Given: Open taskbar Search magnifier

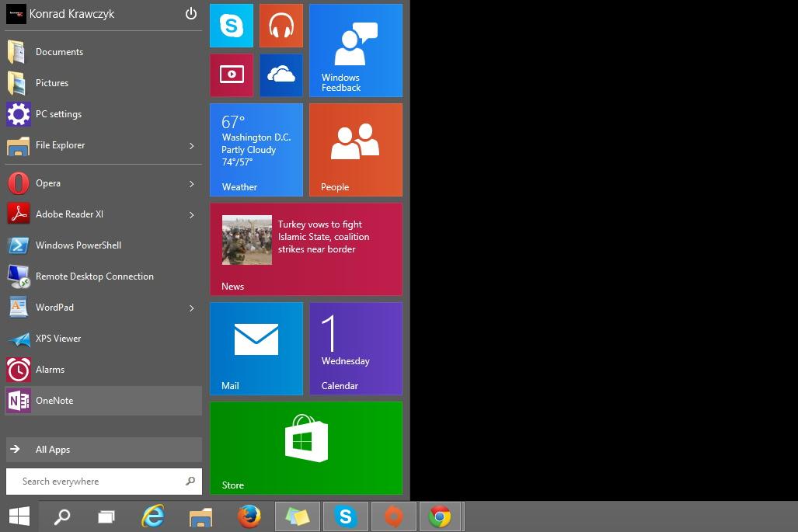Looking at the screenshot, I should (x=62, y=516).
